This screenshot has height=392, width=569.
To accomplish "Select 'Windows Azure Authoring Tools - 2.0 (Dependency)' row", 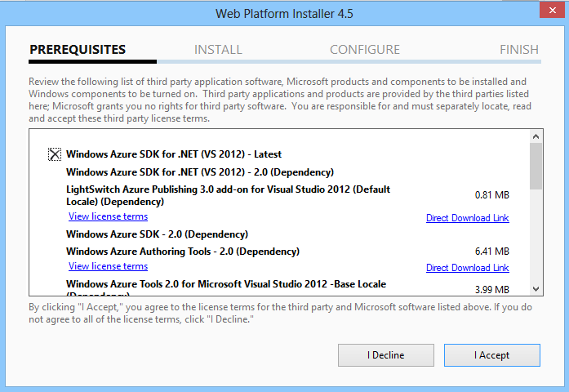I will [183, 252].
